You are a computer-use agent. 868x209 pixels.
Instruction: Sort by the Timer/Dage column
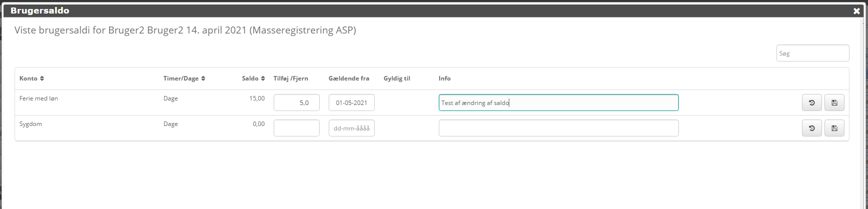point(184,78)
